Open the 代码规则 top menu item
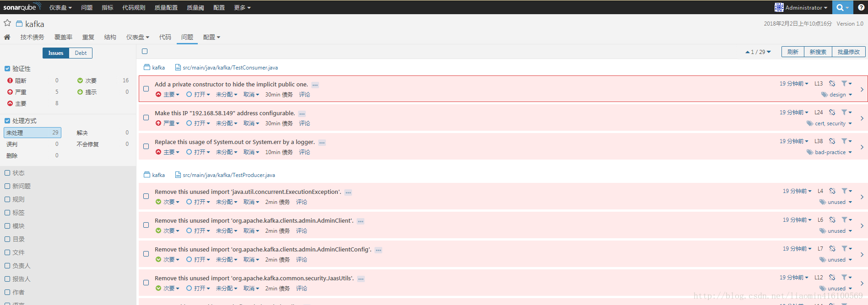 tap(134, 8)
